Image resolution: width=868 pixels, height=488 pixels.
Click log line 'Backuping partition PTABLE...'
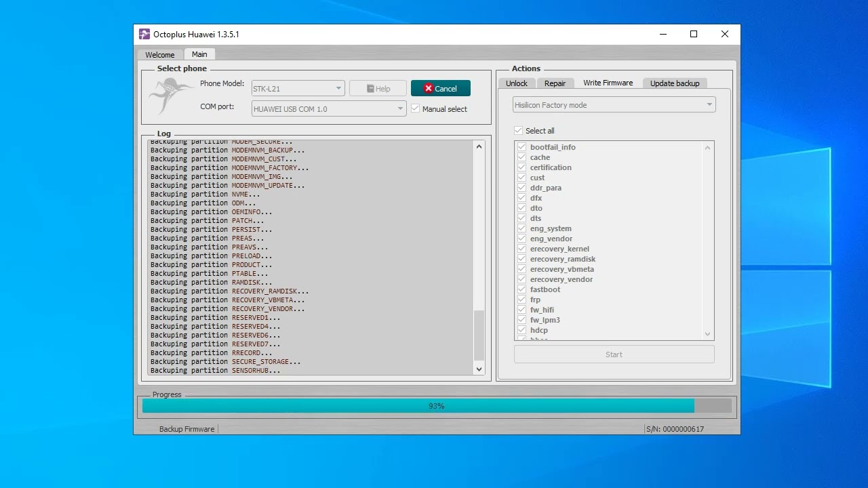coord(209,274)
